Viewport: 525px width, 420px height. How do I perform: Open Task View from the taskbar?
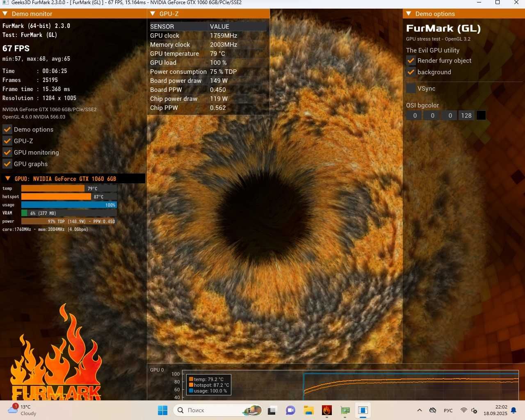point(272,410)
